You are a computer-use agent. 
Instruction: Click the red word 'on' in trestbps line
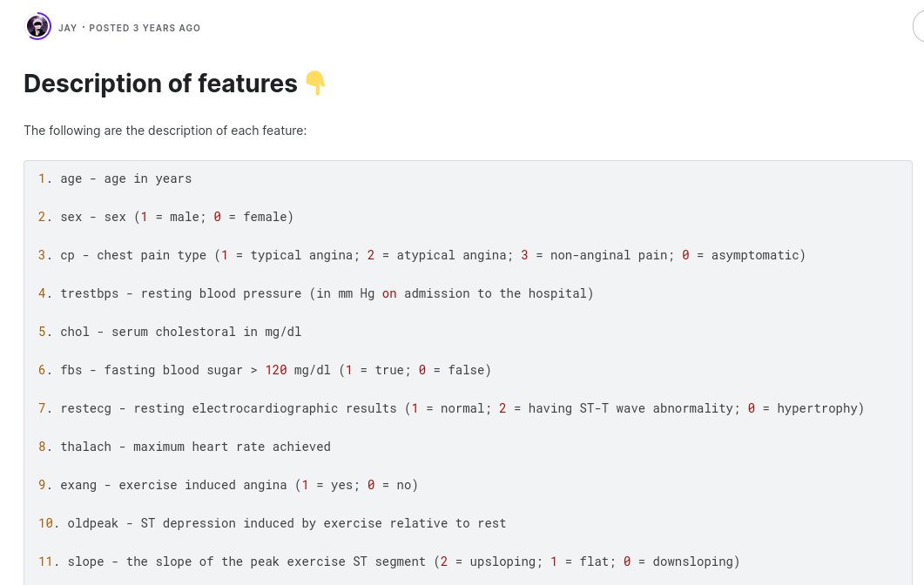(389, 293)
